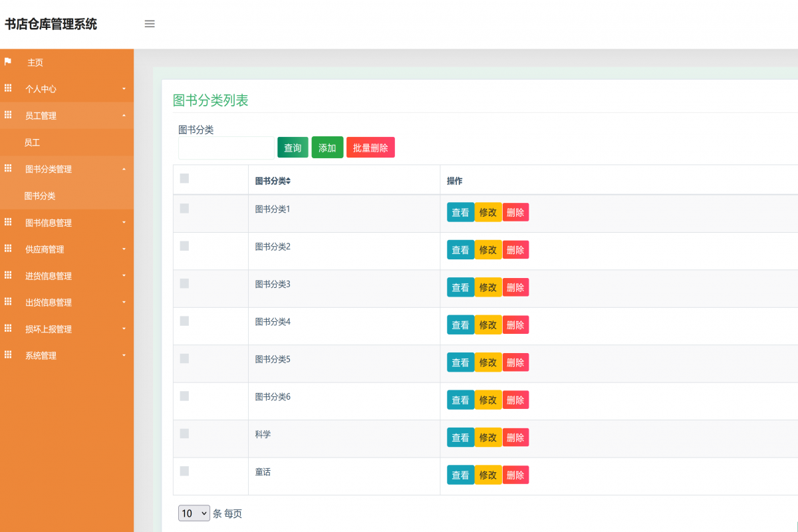Click the hamburger menu icon in header
Viewport: 798px width, 532px height.
pyautogui.click(x=150, y=24)
